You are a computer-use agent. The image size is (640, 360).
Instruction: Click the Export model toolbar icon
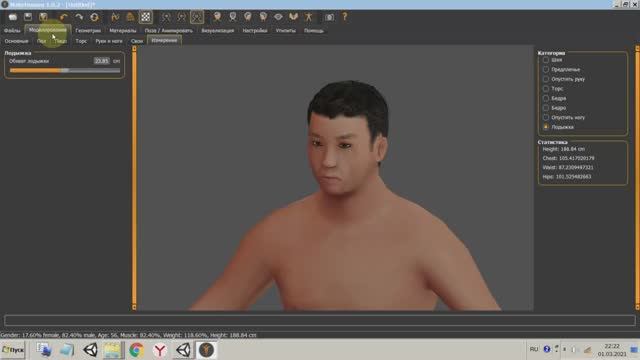pyautogui.click(x=43, y=17)
